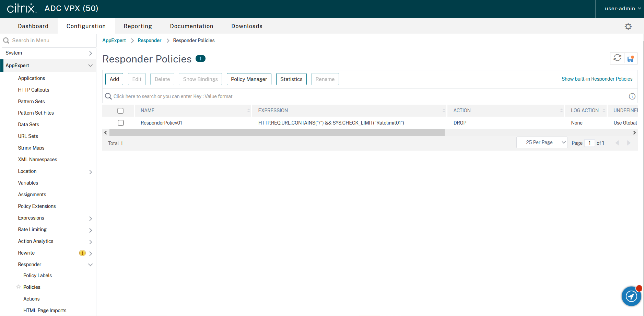Screen dimensions: 644x316
Task: Open the user-admin dropdown
Action: 622,9
